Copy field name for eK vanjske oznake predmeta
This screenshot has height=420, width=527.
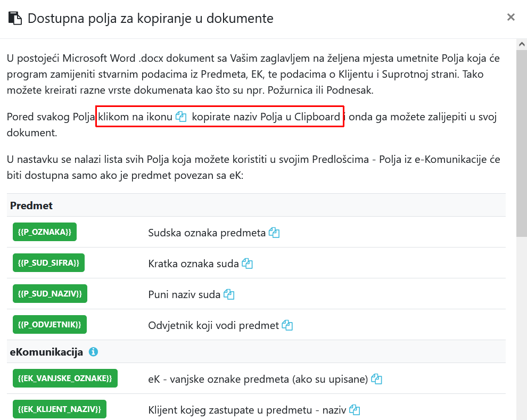377,379
